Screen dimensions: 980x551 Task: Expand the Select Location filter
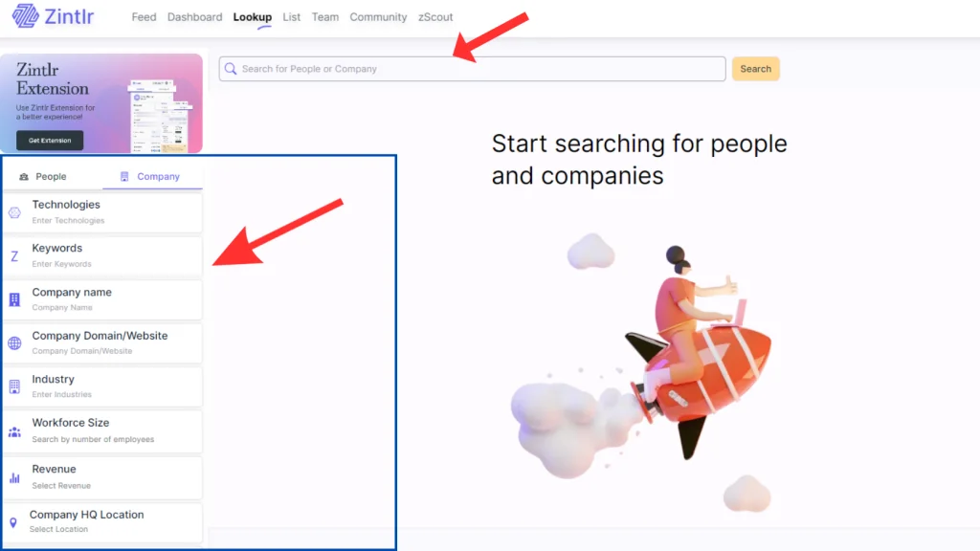[x=103, y=522]
